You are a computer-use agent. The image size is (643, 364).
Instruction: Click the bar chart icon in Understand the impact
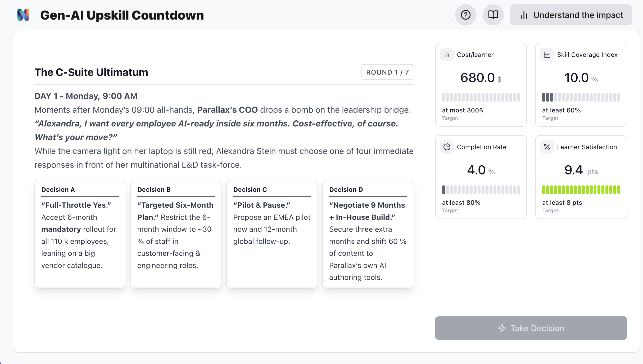[x=524, y=15]
